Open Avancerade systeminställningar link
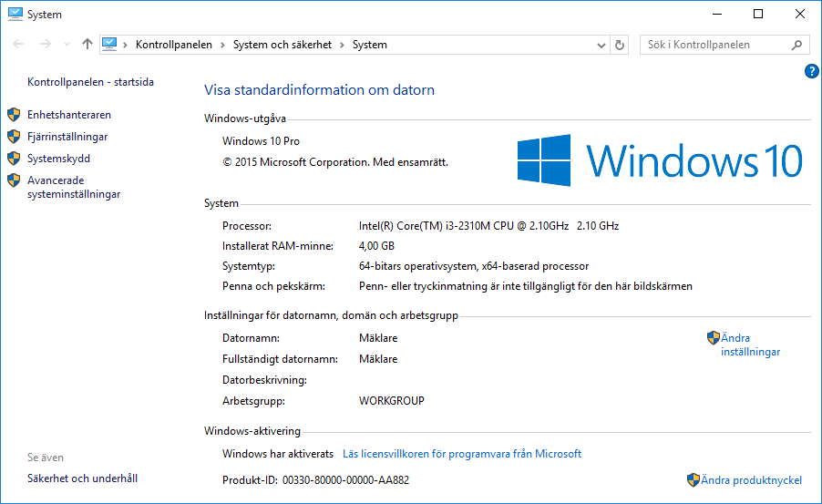The height and width of the screenshot is (504, 822). [74, 187]
